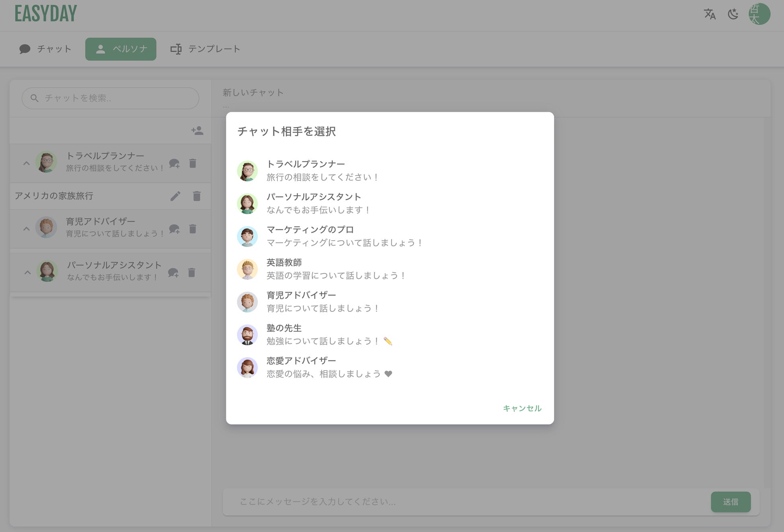Toggle dark mode moon icon
Viewport: 784px width, 532px height.
click(x=733, y=14)
